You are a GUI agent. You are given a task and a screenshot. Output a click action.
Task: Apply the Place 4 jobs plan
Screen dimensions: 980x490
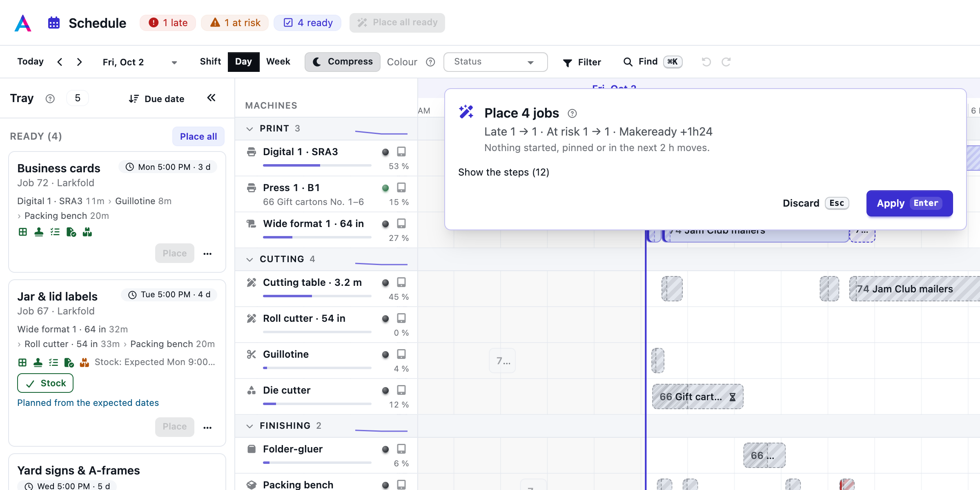pos(909,203)
